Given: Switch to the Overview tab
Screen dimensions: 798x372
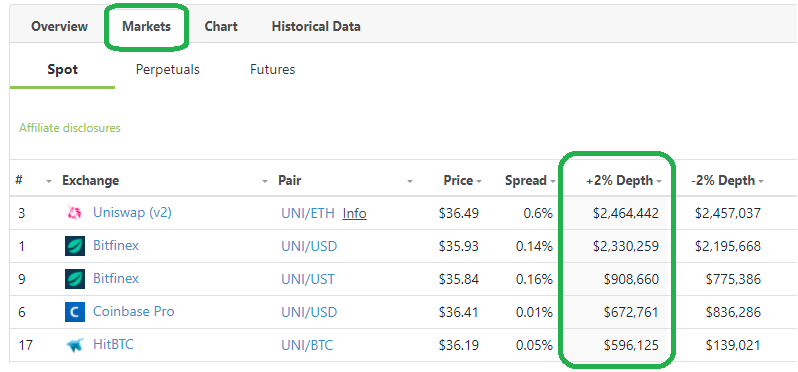Looking at the screenshot, I should [60, 26].
